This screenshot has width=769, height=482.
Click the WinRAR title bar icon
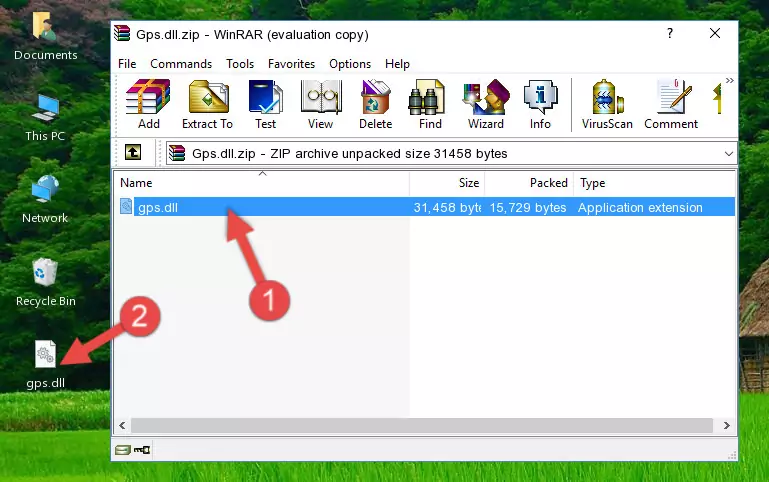[x=122, y=33]
